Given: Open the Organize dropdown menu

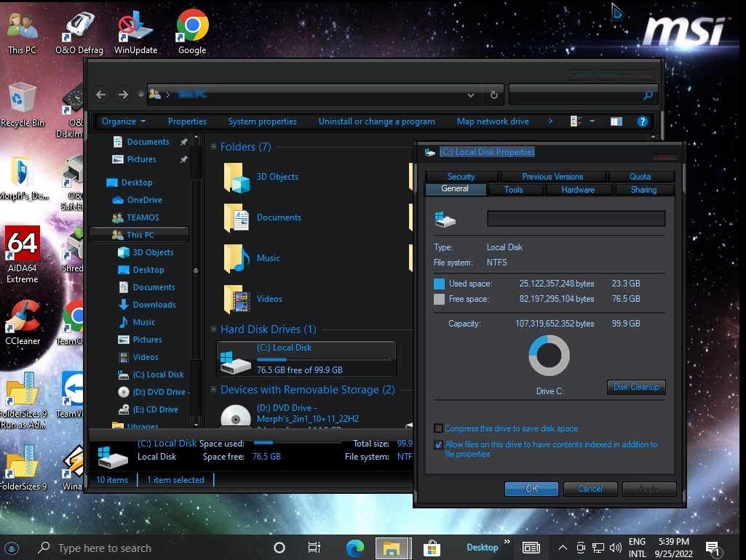Looking at the screenshot, I should 123,121.
